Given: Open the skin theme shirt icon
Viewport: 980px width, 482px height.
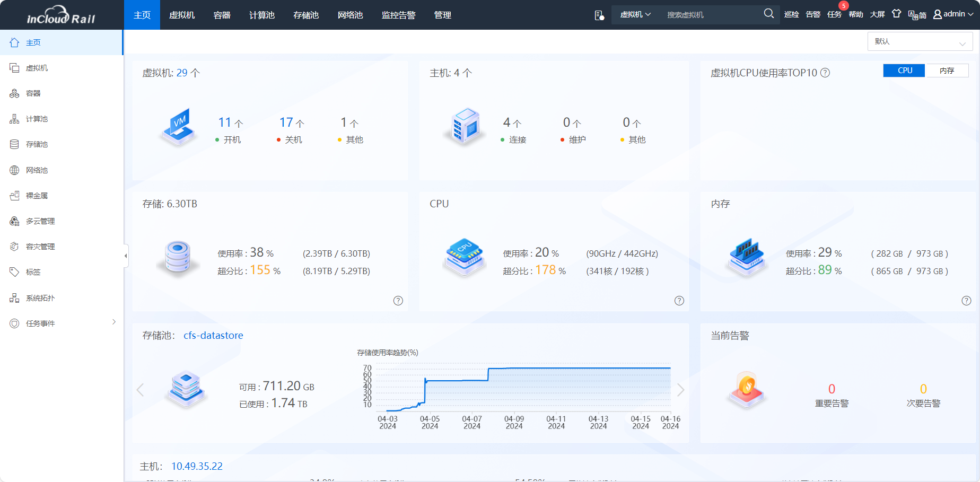Looking at the screenshot, I should point(896,14).
